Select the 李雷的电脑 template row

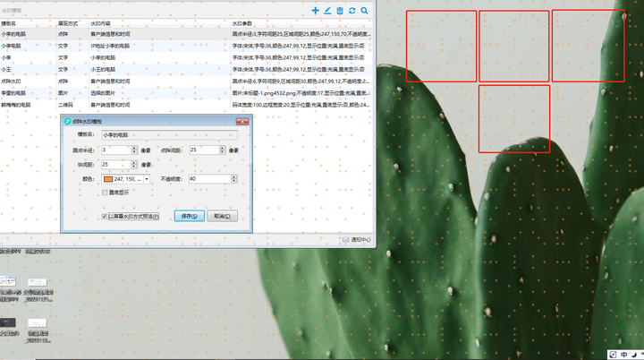[x=18, y=92]
